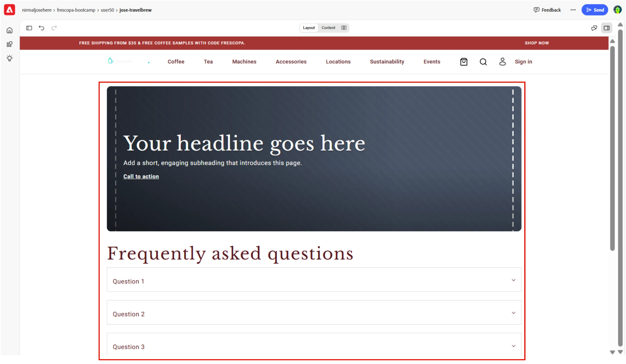Open the more options ellipsis menu
The image size is (626, 364).
tap(573, 10)
